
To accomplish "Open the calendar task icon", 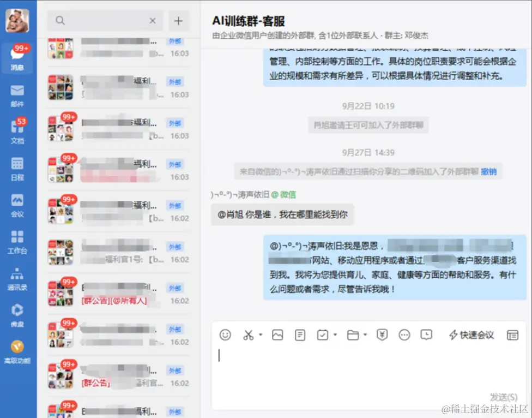I will click(322, 335).
